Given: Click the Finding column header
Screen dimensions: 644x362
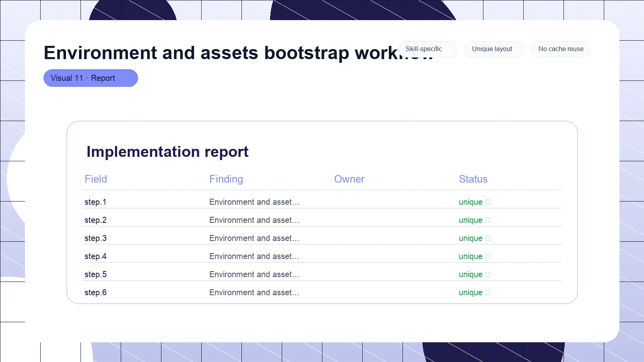Looking at the screenshot, I should (226, 179).
